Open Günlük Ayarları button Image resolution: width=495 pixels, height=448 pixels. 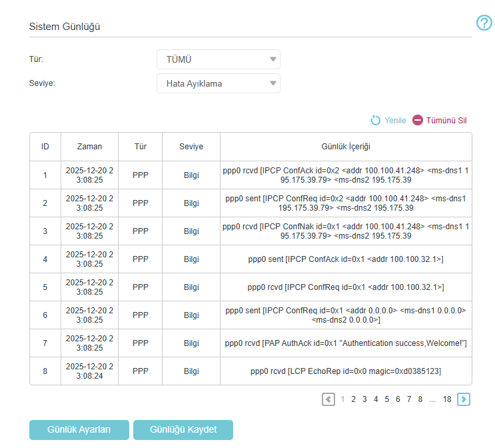coord(79,430)
